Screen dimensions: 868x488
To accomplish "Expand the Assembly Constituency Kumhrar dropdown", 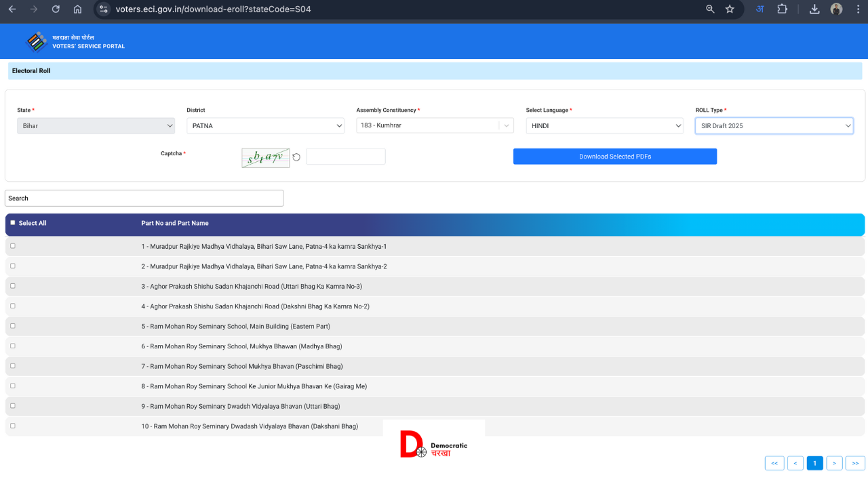I will (435, 125).
